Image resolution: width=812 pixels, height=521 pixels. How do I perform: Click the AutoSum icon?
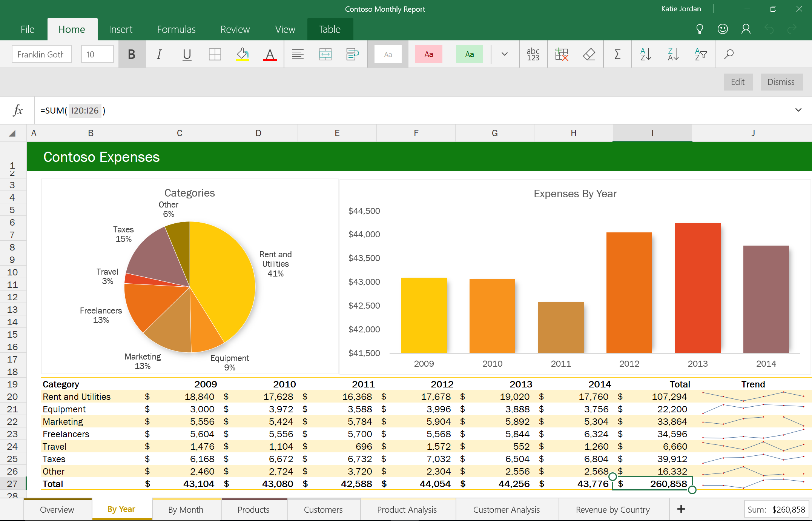pos(617,54)
